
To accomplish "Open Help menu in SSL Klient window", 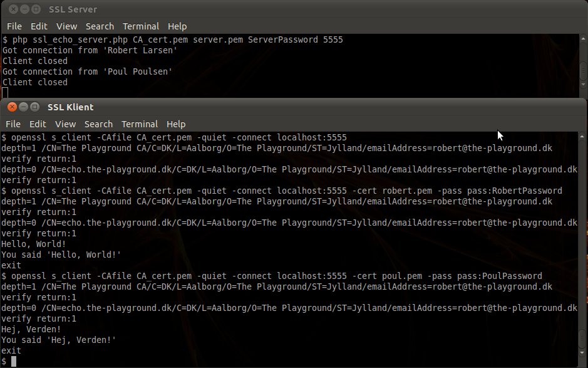I will (x=176, y=124).
